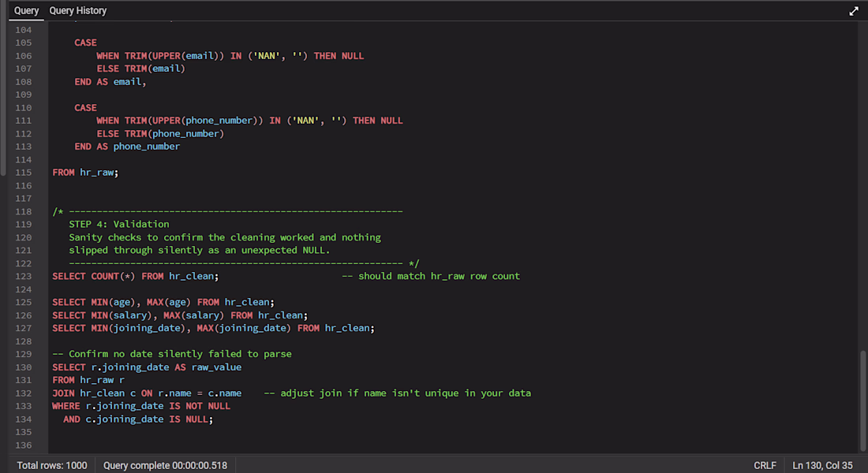The height and width of the screenshot is (473, 868).
Task: Click 'ELSE TRIM(email)' line
Action: coord(140,69)
